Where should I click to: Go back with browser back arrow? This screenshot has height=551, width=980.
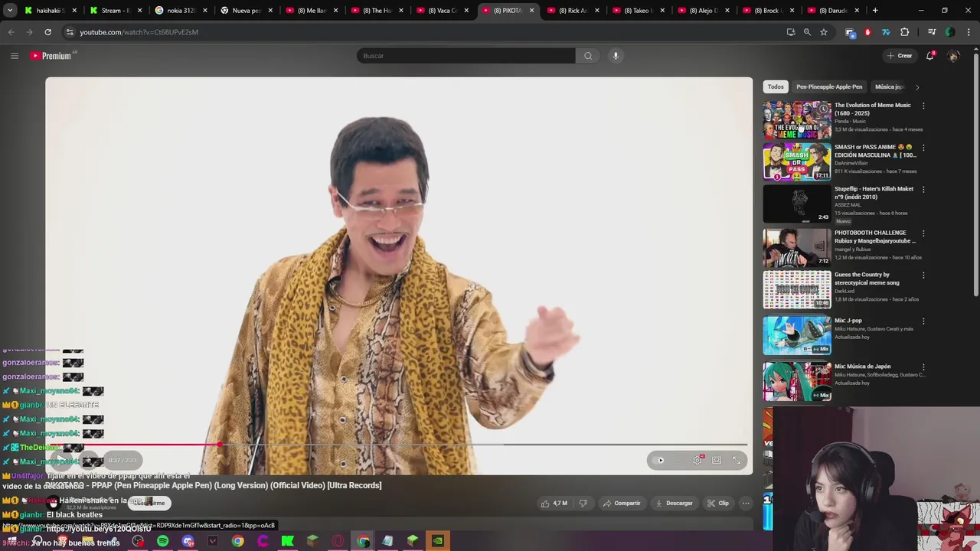click(11, 32)
